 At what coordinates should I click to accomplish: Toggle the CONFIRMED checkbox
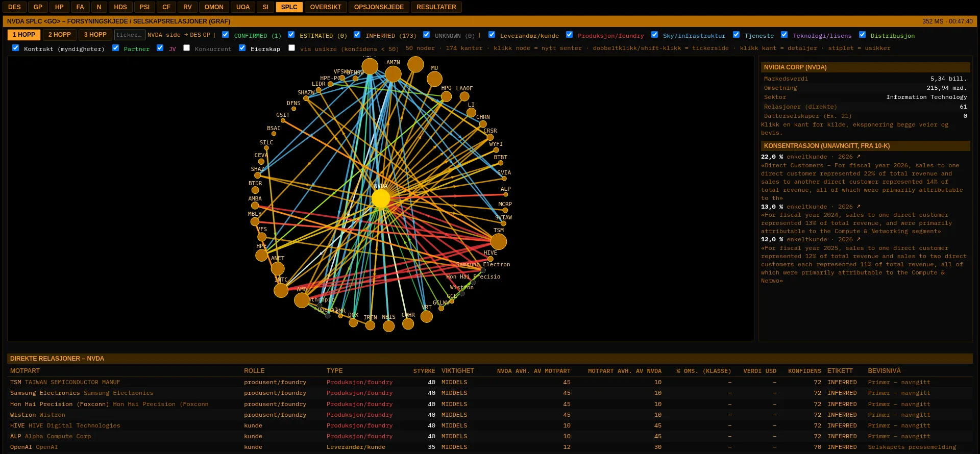coord(225,35)
